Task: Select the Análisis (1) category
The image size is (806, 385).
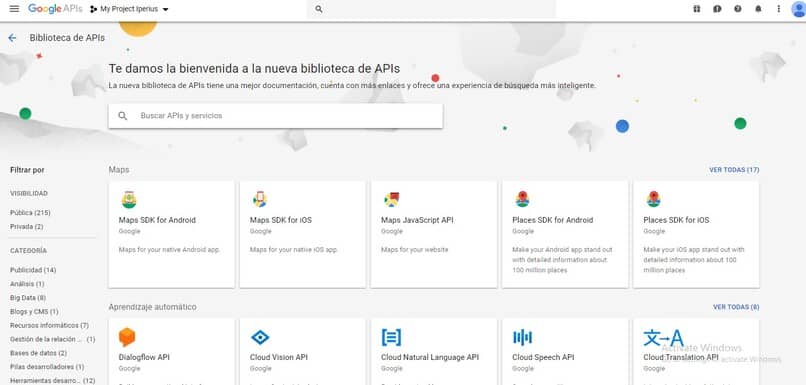Action: [x=27, y=284]
